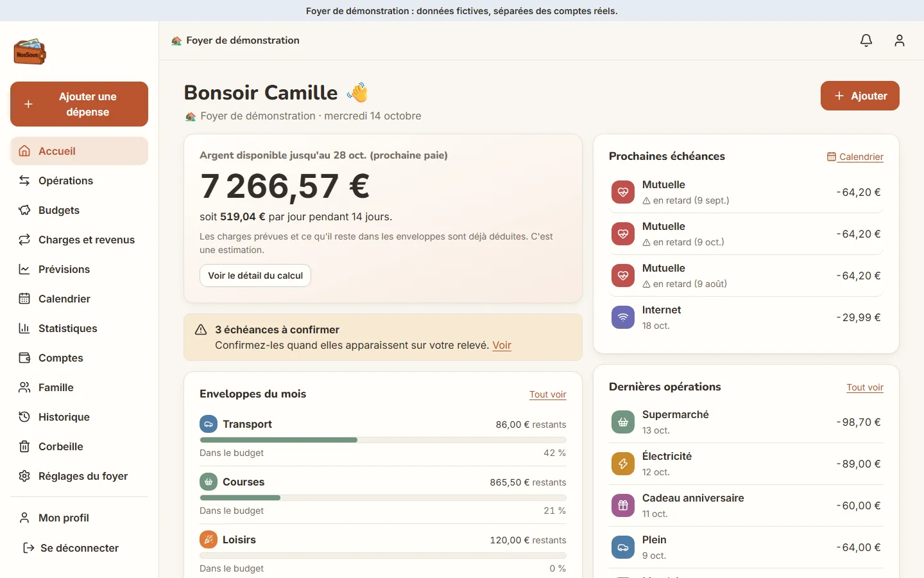Click the Mutuelle icon for 9 sept. échéance
The width and height of the screenshot is (924, 578).
pyautogui.click(x=622, y=192)
